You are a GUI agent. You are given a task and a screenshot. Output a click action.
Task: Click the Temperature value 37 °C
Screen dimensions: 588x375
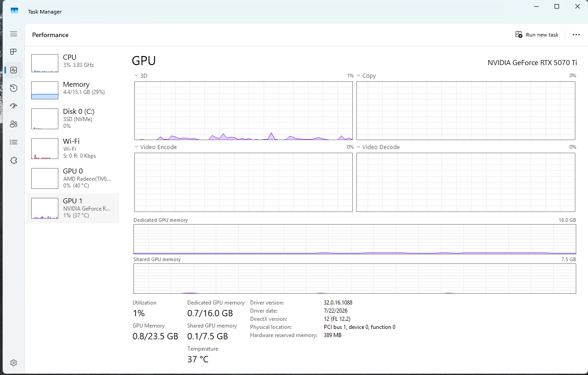198,360
